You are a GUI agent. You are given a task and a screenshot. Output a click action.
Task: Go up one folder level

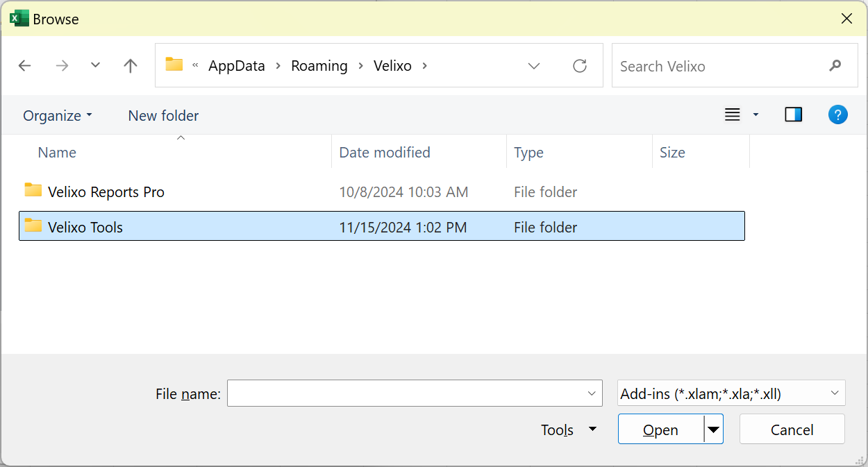[130, 66]
